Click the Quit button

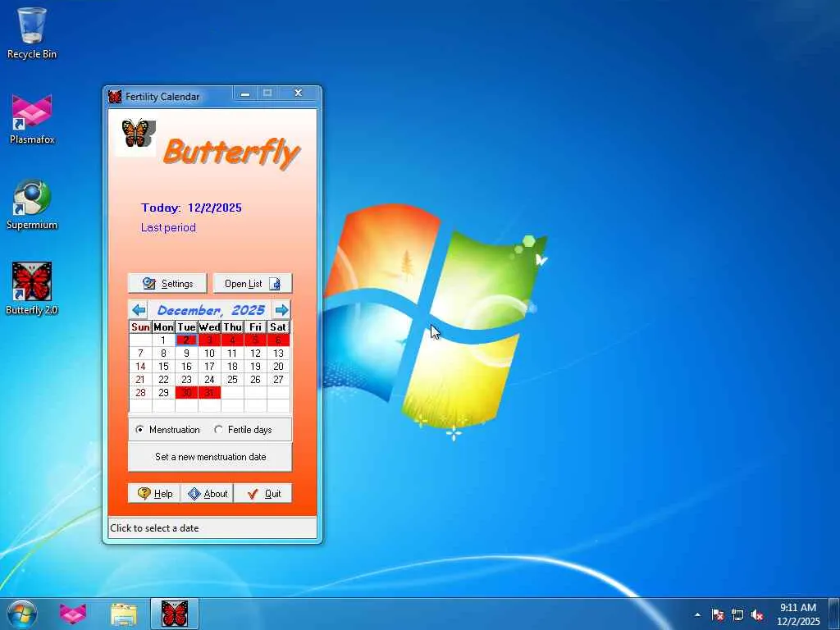tap(263, 493)
